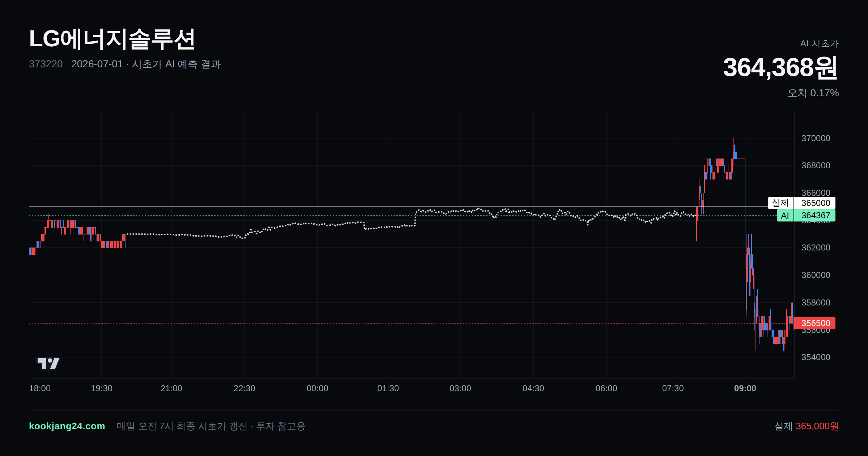Click the LG에너지솔루션 stock title

click(x=112, y=39)
